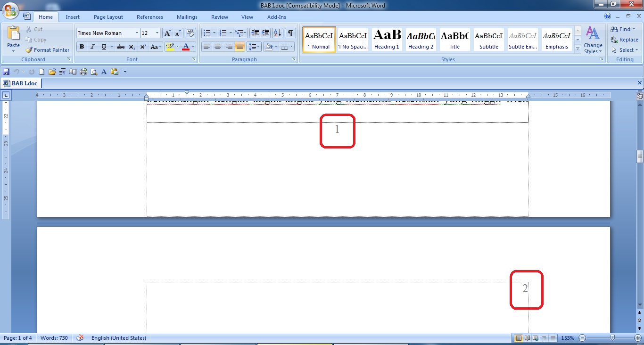Open the Review tab
Image resolution: width=644 pixels, height=345 pixels.
pyautogui.click(x=220, y=17)
